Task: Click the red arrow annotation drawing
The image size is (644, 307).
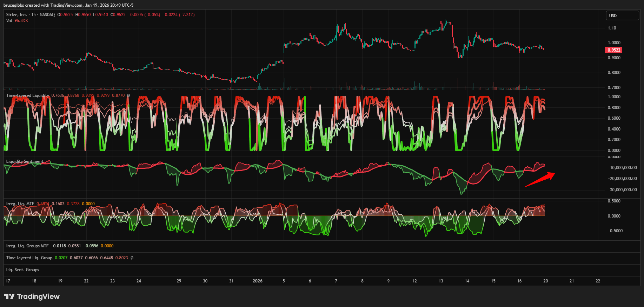Action: (x=540, y=180)
